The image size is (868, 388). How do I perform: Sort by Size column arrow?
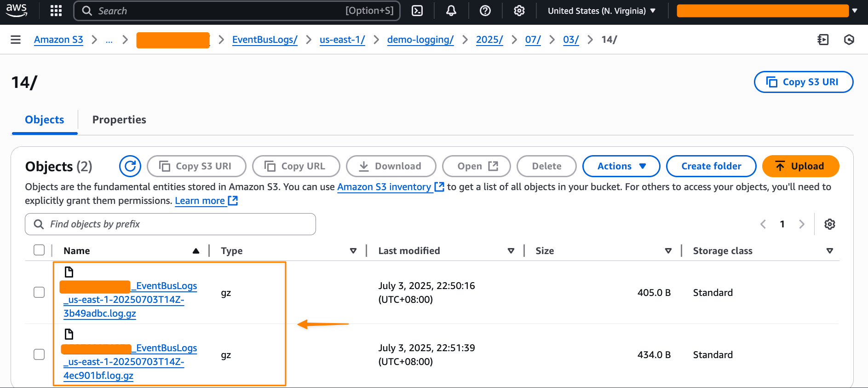(668, 251)
